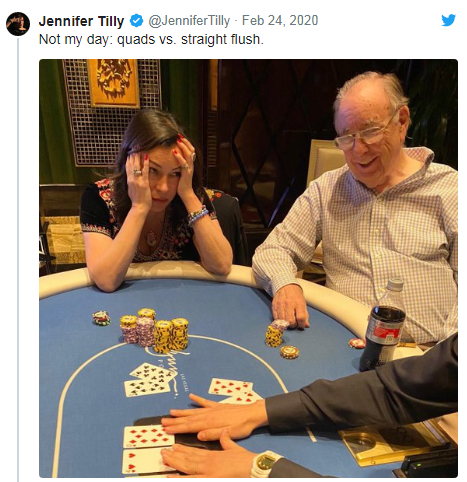Click the Feb 24, 2020 timestamp
Image resolution: width=467 pixels, height=482 pixels.
(x=280, y=20)
